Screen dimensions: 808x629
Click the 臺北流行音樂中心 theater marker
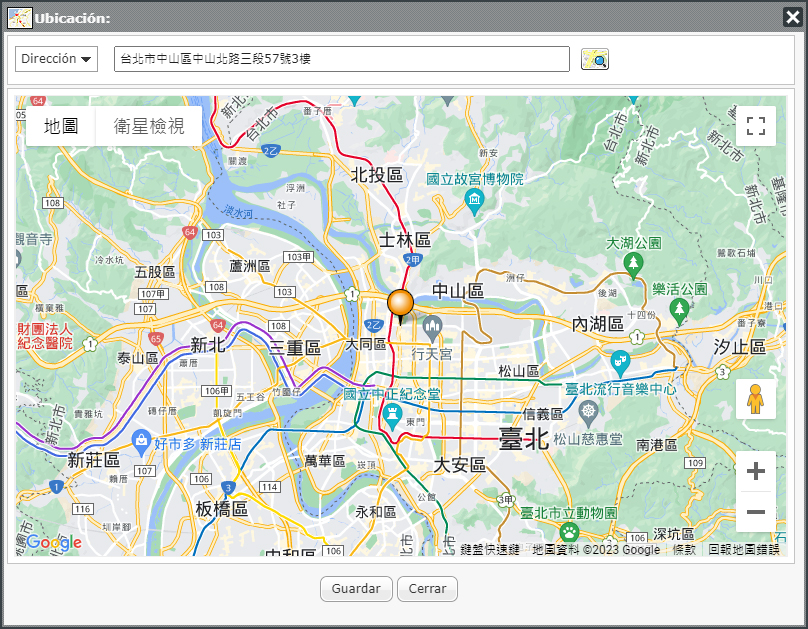coord(620,363)
